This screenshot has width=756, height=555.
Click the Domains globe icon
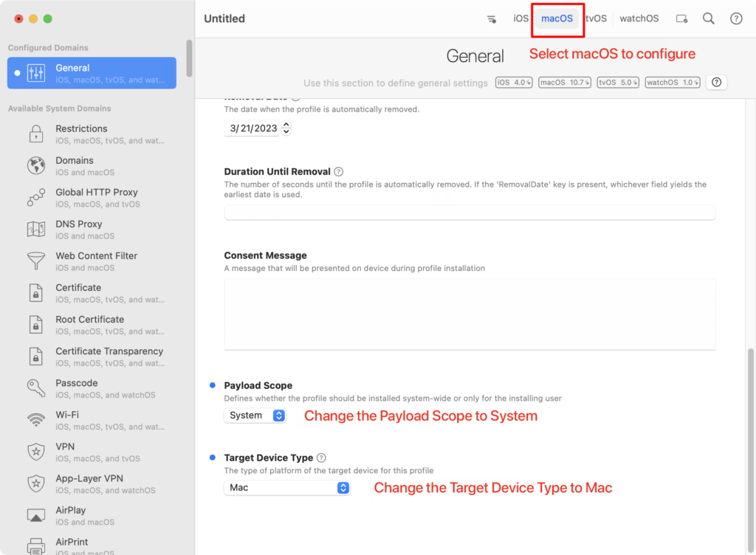coord(36,166)
